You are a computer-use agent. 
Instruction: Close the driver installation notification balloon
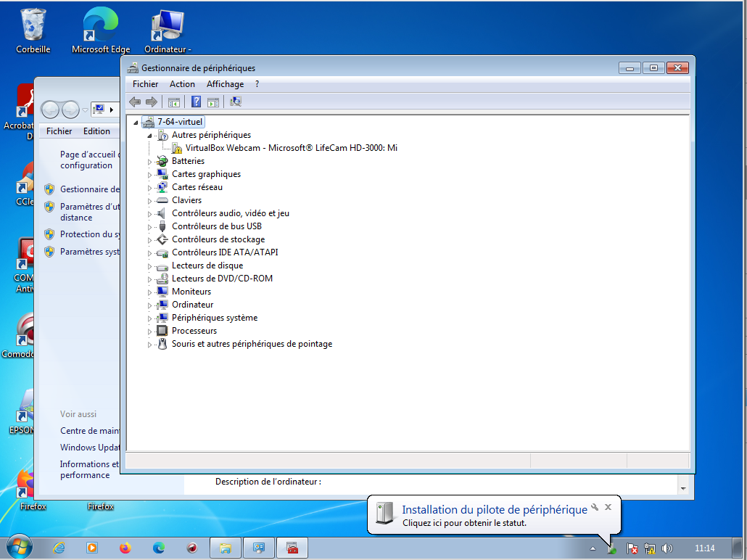tap(608, 507)
